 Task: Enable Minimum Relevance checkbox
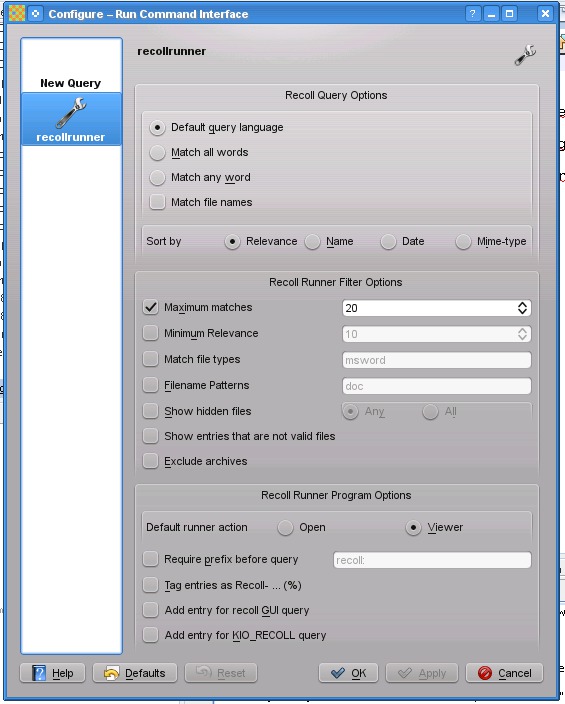click(150, 333)
